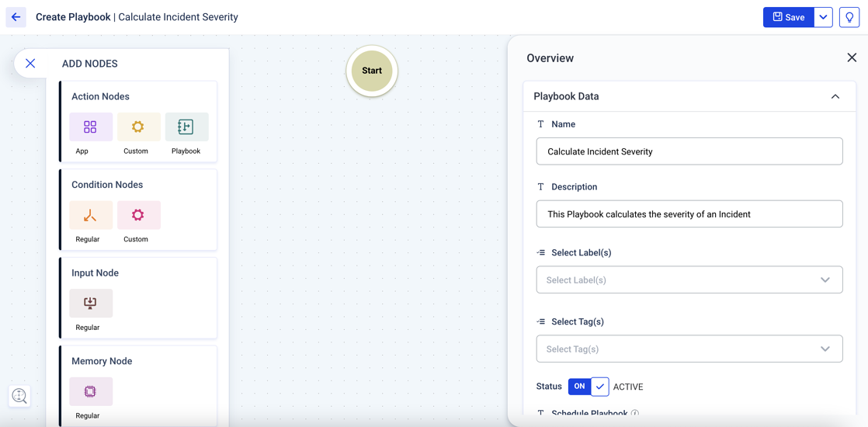Image resolution: width=868 pixels, height=427 pixels.
Task: Select the Custom action node icon
Action: [x=138, y=127]
